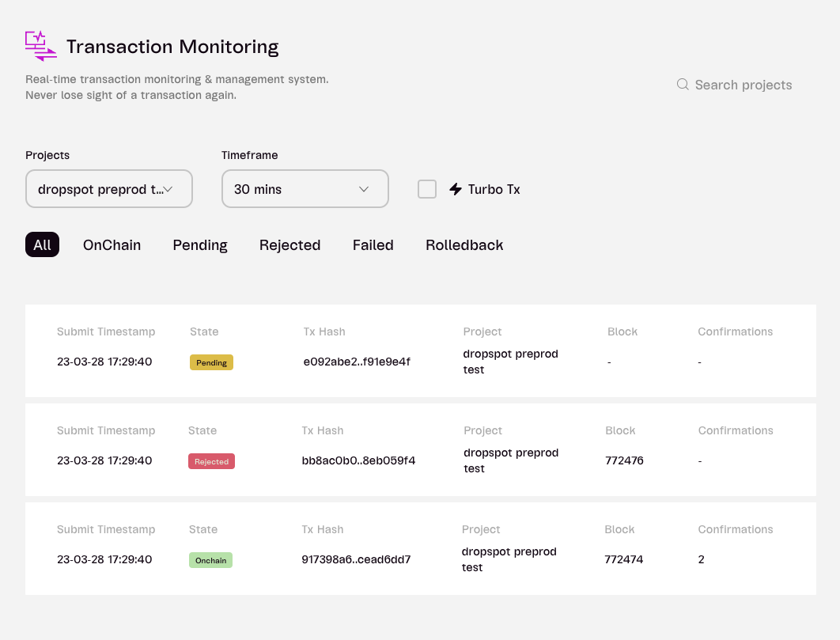Screen dimensions: 840x640
Task: Click the Turbo Tx lightning bolt icon
Action: coord(456,189)
